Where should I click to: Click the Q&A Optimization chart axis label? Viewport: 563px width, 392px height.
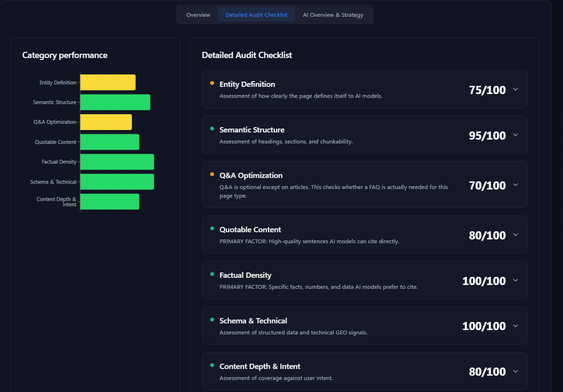pos(55,122)
